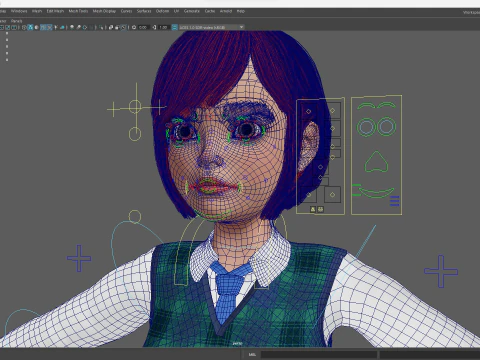Select blue cross control near right shoulder
Viewport: 480px width, 360px height.
tap(441, 271)
